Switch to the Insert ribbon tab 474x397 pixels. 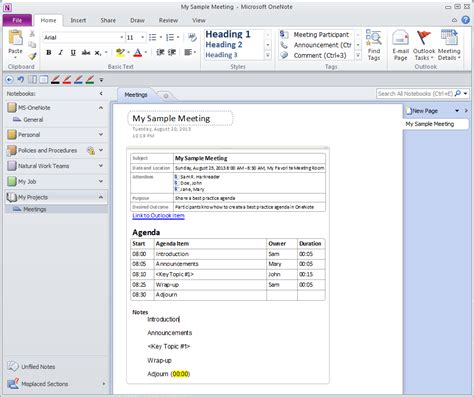78,20
